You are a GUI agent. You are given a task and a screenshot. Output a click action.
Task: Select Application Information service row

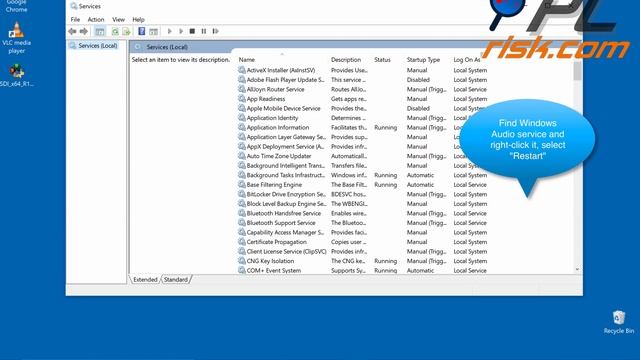362,127
